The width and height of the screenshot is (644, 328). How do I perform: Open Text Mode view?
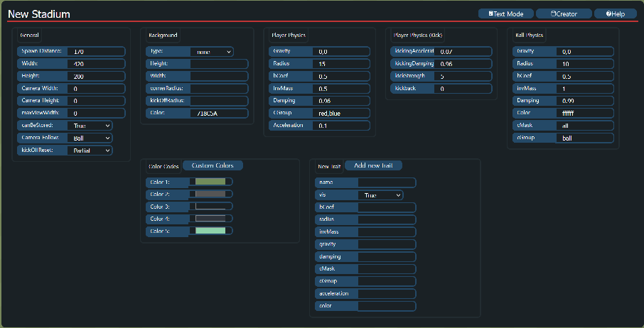click(506, 13)
